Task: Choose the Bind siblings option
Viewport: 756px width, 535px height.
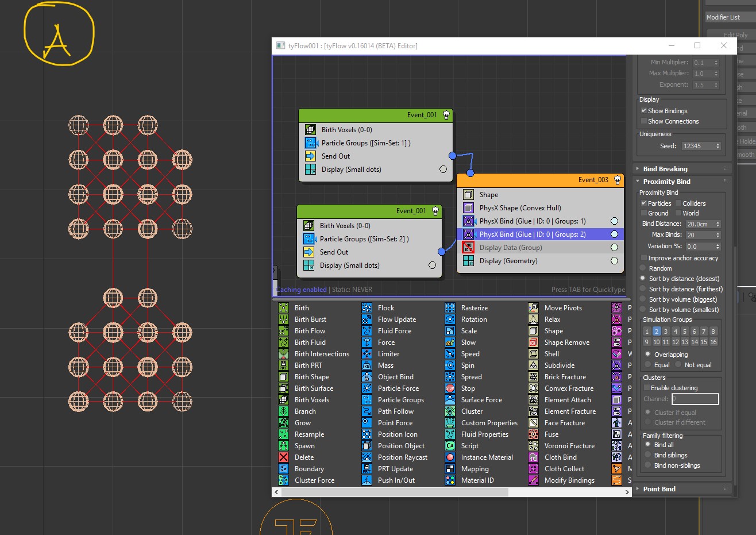Action: pos(648,455)
